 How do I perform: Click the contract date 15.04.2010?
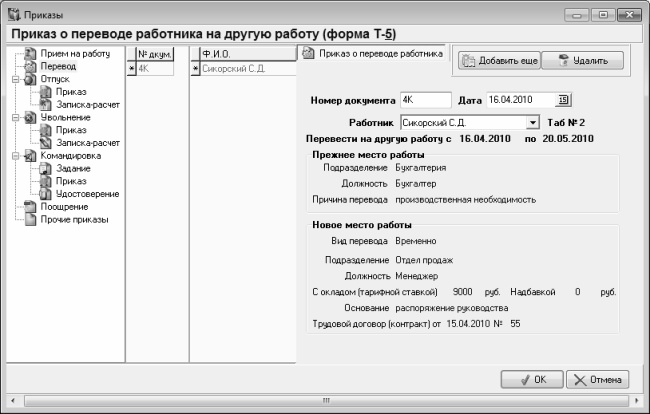click(468, 324)
